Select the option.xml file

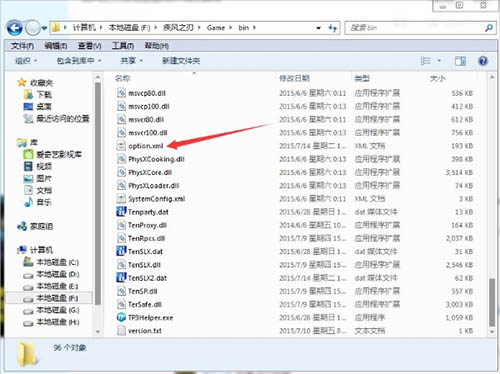146,146
